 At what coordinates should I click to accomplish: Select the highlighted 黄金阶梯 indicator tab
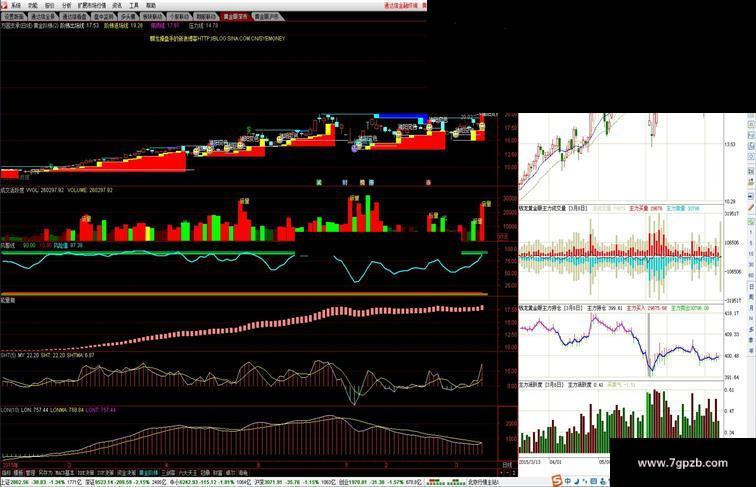pos(148,473)
